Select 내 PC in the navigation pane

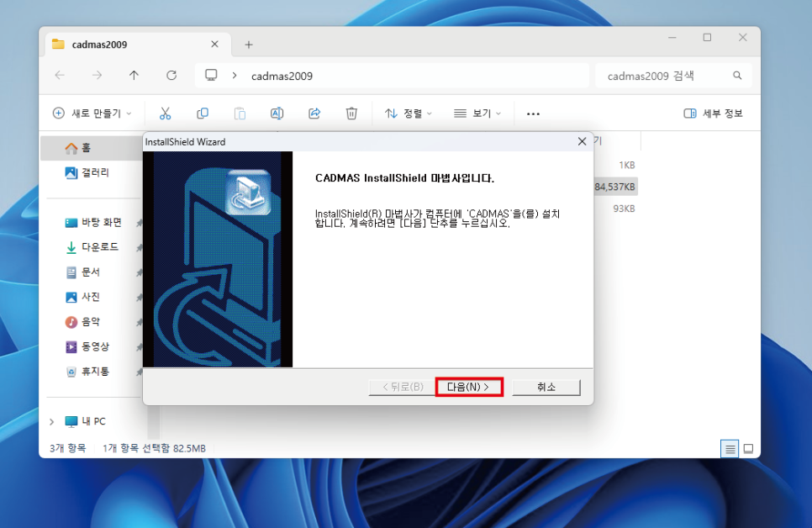tap(86, 421)
